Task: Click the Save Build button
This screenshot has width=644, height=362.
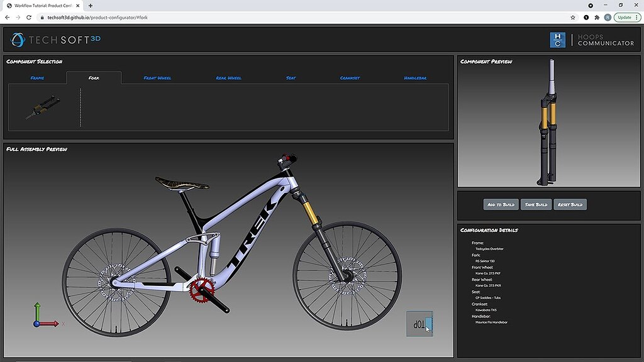Action: (535, 204)
